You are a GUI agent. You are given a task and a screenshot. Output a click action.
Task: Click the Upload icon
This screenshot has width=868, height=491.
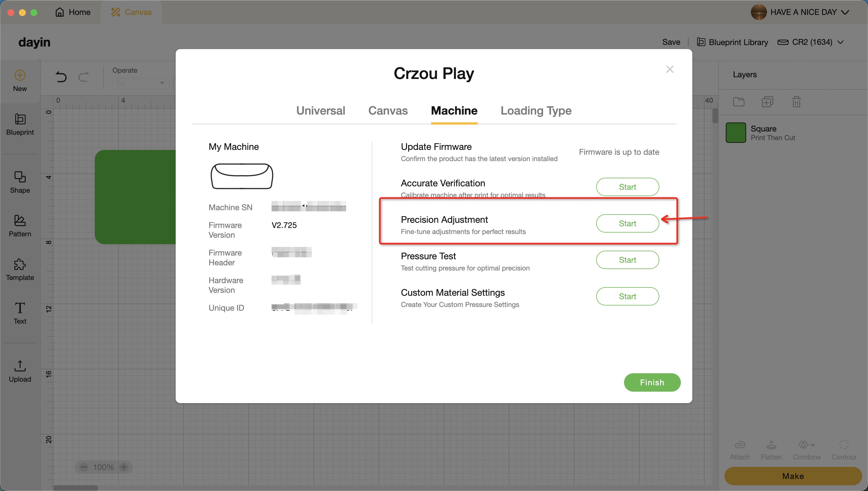click(x=20, y=366)
